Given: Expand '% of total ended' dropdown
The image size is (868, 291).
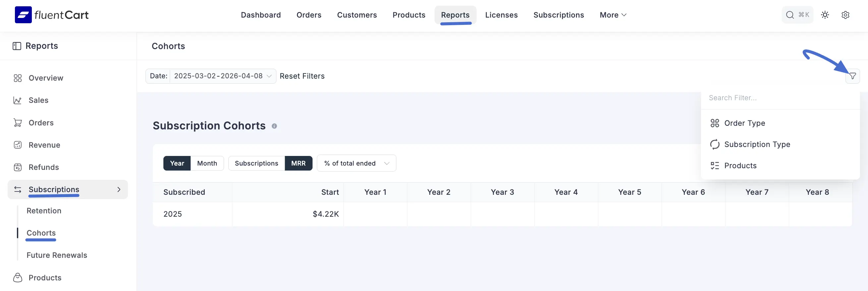Looking at the screenshot, I should click(x=356, y=163).
